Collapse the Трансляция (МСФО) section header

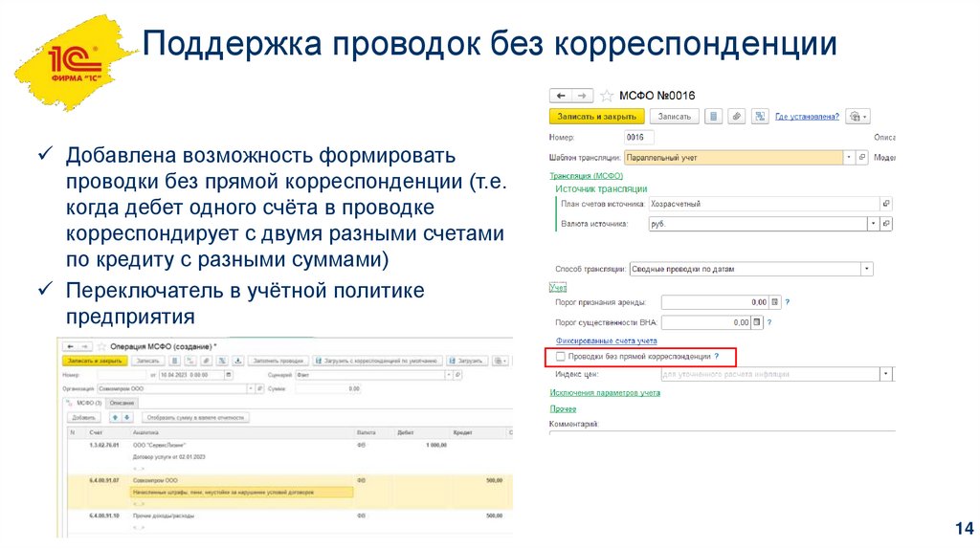point(587,175)
